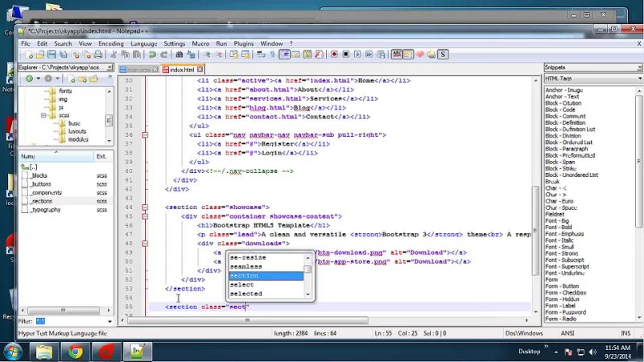
Task: Click the Stop Recording macro icon
Action: 346,55
